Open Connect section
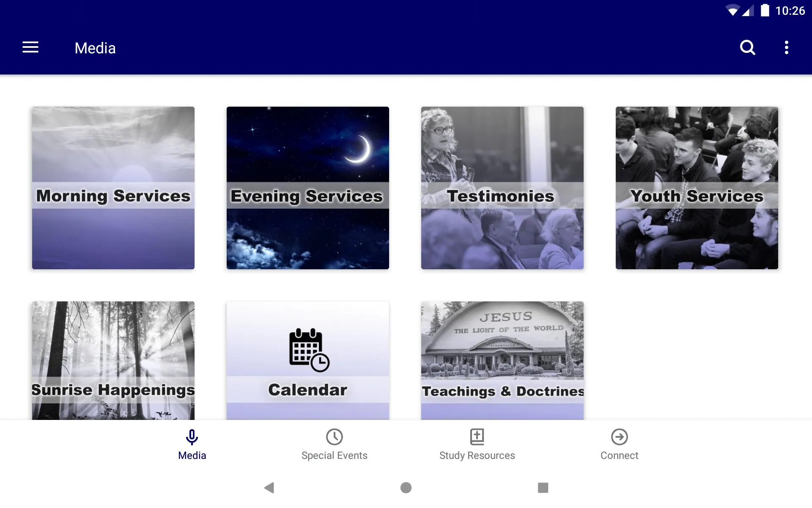This screenshot has width=812, height=508. tap(618, 444)
